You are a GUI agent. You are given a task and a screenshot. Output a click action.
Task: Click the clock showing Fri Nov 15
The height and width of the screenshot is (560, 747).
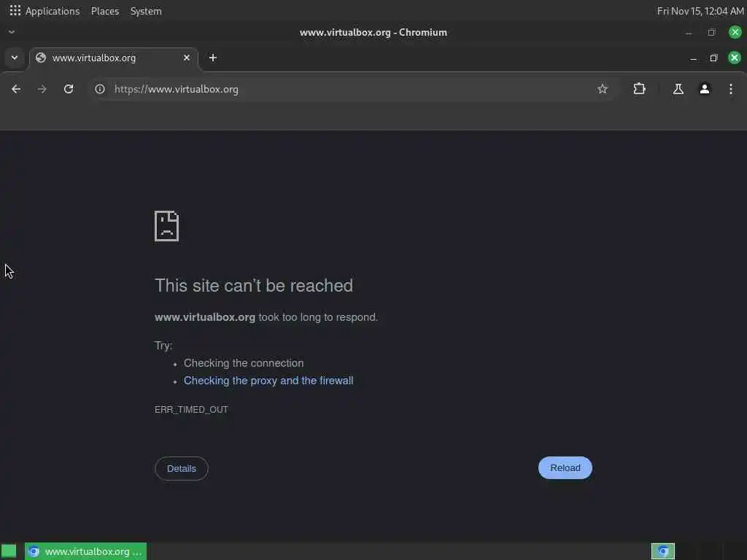click(700, 11)
